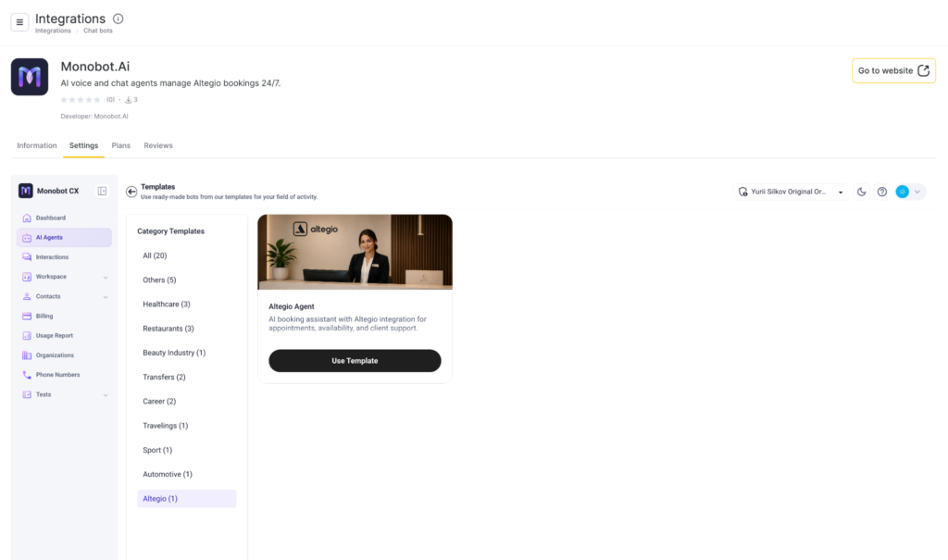Select the Transfers (2) category
Screen dimensions: 948x560
(x=186, y=377)
